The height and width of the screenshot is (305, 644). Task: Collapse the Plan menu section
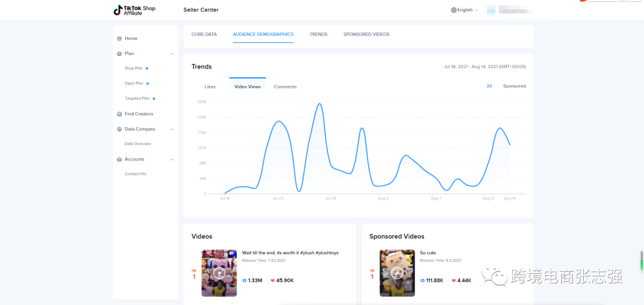pos(172,54)
